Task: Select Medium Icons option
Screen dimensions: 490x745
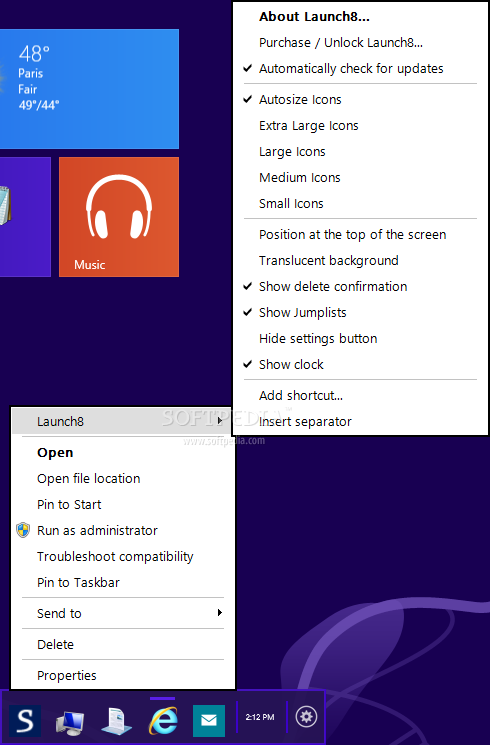Action: 360,178
